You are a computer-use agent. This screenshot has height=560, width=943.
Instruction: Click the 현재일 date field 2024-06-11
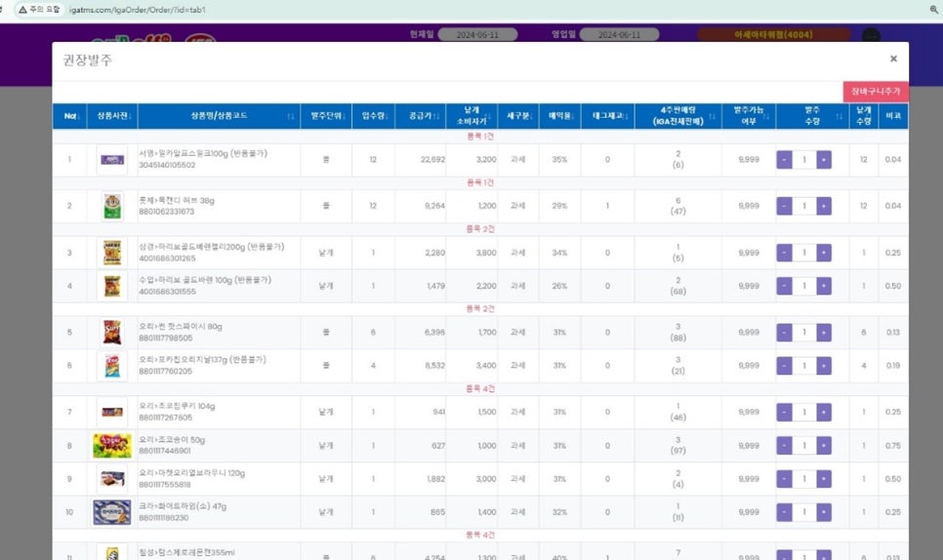(x=477, y=35)
